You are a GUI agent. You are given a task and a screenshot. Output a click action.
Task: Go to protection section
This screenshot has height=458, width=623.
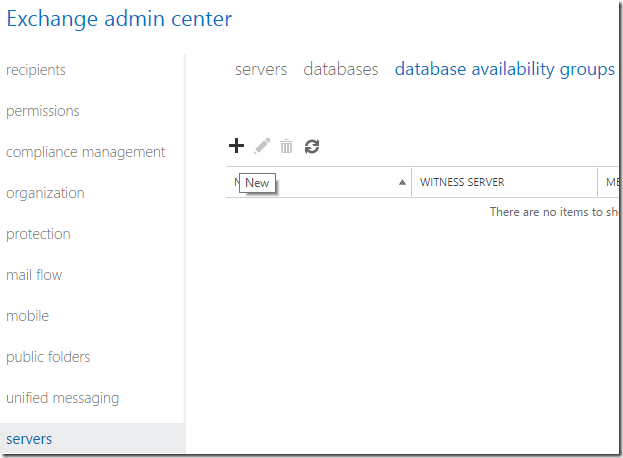click(38, 234)
